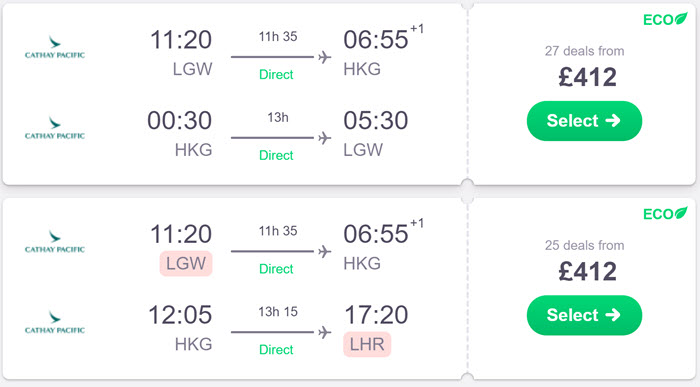Click the highlighted LHR airport tag

[x=367, y=344]
